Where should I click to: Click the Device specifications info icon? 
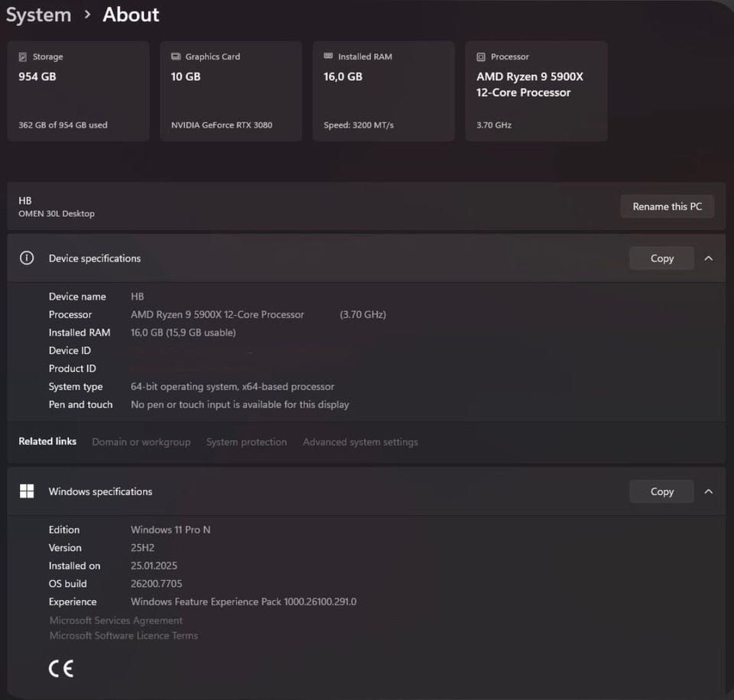coord(27,258)
